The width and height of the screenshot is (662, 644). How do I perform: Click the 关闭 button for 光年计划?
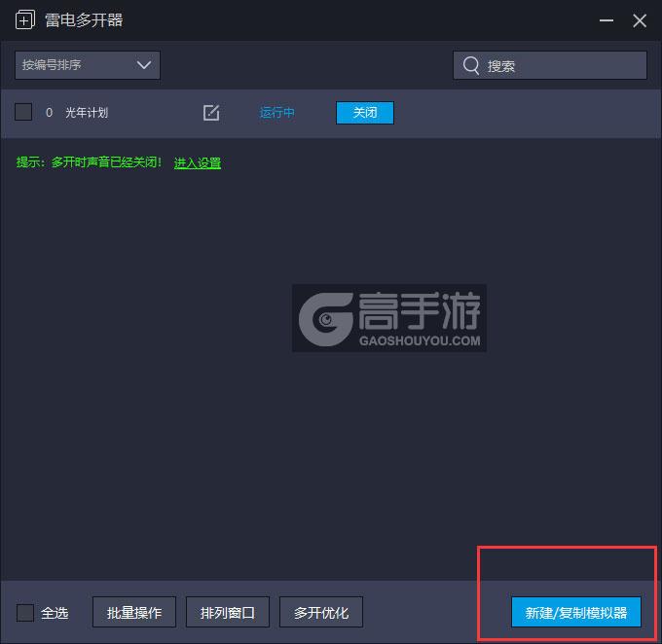(x=365, y=113)
